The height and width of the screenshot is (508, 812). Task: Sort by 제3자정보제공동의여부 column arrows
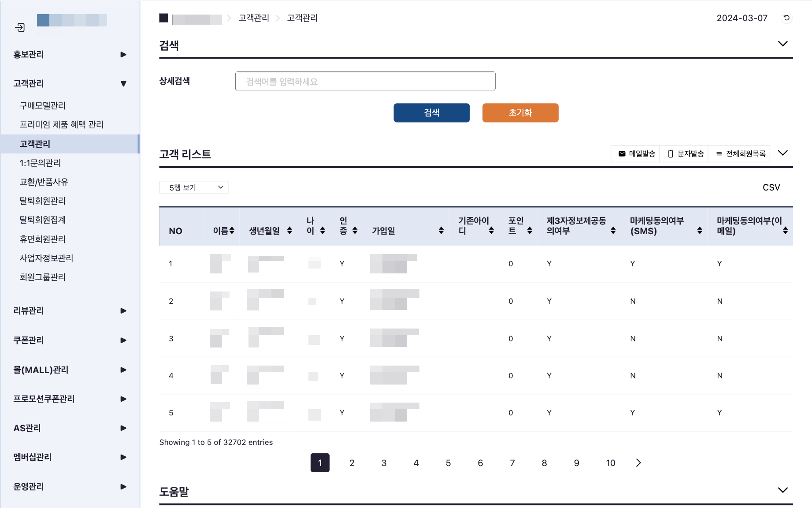click(x=613, y=231)
